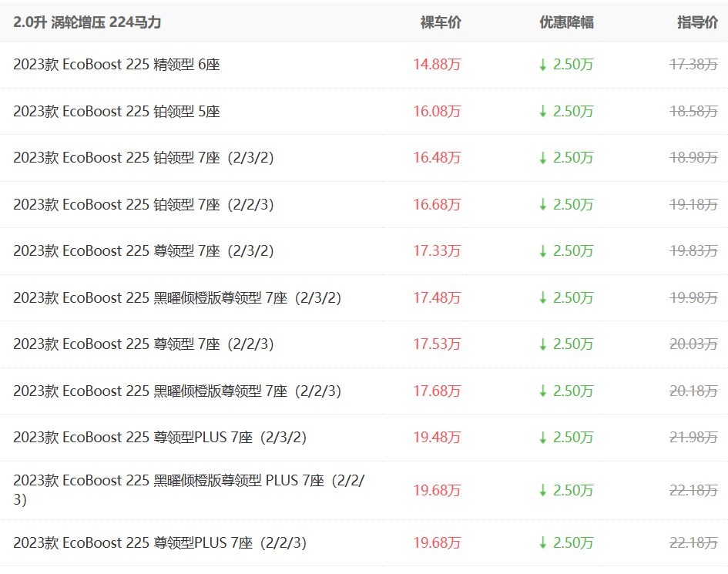Image resolution: width=728 pixels, height=574 pixels.
Task: Click the 2.0升 涡轮增压 224马力 header
Action: coord(87,22)
